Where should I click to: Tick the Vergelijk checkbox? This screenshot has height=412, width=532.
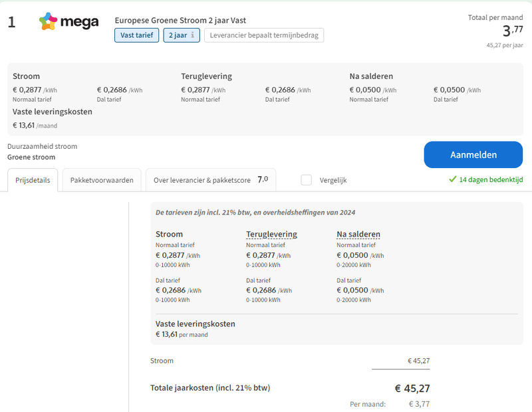pos(307,179)
